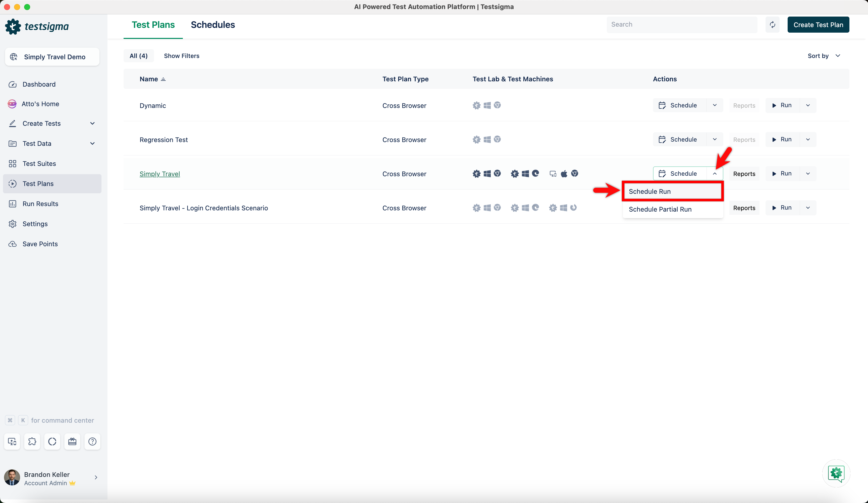Expand Run options for Dynamic

[x=808, y=105]
